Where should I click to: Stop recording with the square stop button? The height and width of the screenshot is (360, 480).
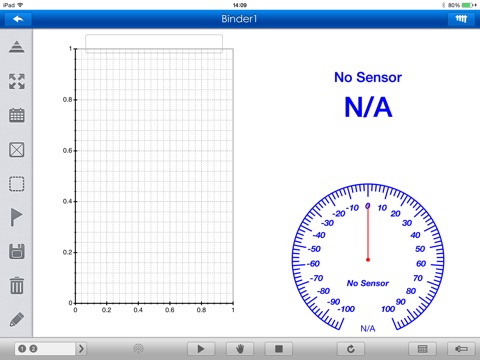(x=279, y=349)
